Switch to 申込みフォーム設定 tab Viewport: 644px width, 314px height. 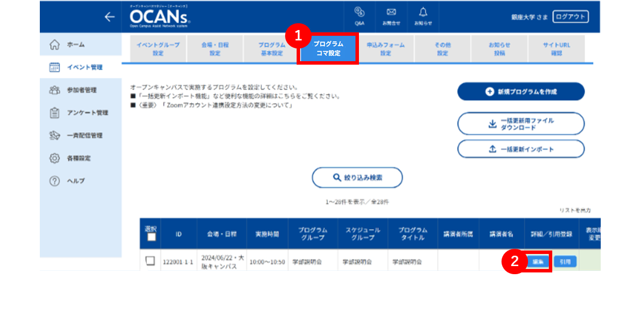(385, 49)
